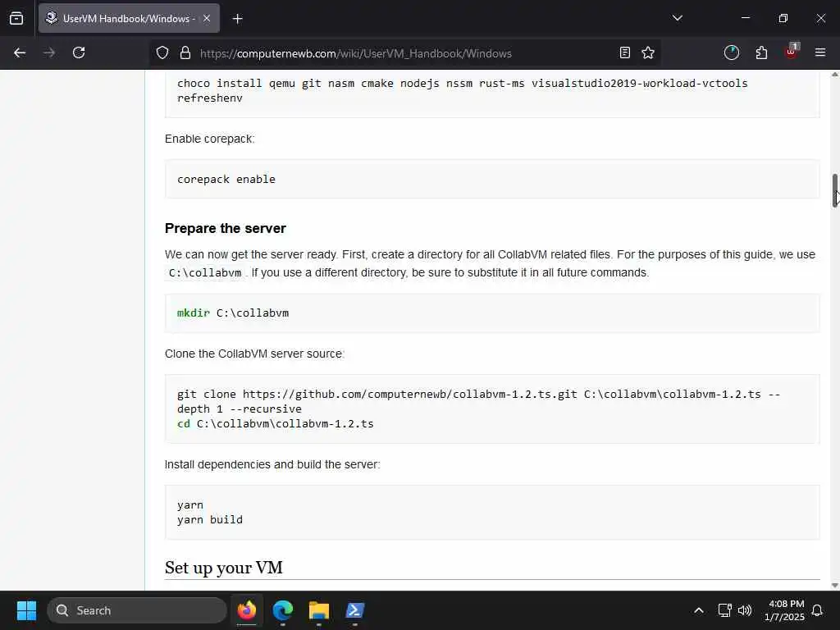Click the 'refreshenv' code line
The image size is (840, 630).
pos(210,98)
